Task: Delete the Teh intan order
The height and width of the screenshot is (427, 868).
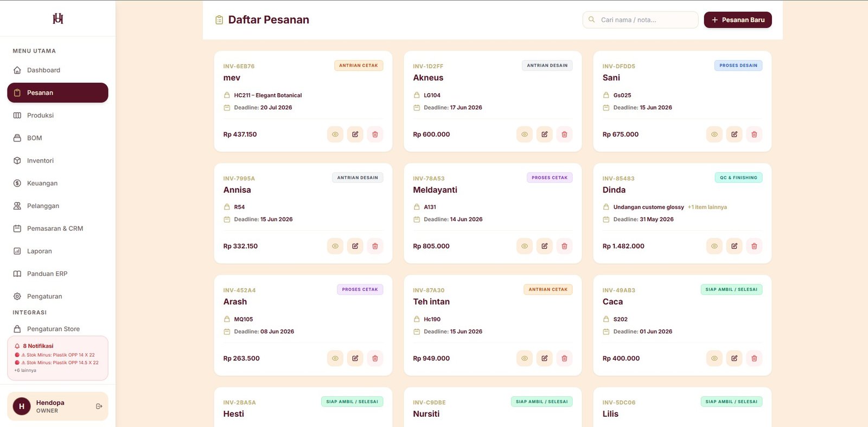Action: (564, 358)
